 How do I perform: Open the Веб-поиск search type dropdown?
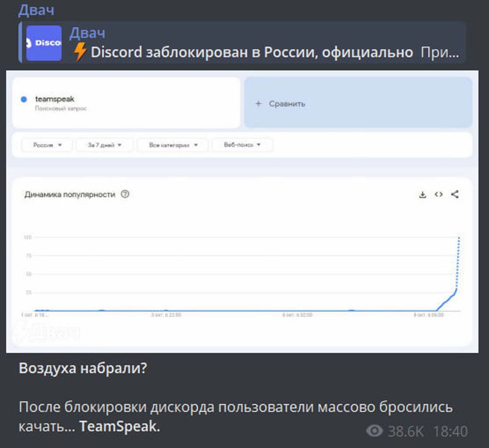tap(242, 145)
